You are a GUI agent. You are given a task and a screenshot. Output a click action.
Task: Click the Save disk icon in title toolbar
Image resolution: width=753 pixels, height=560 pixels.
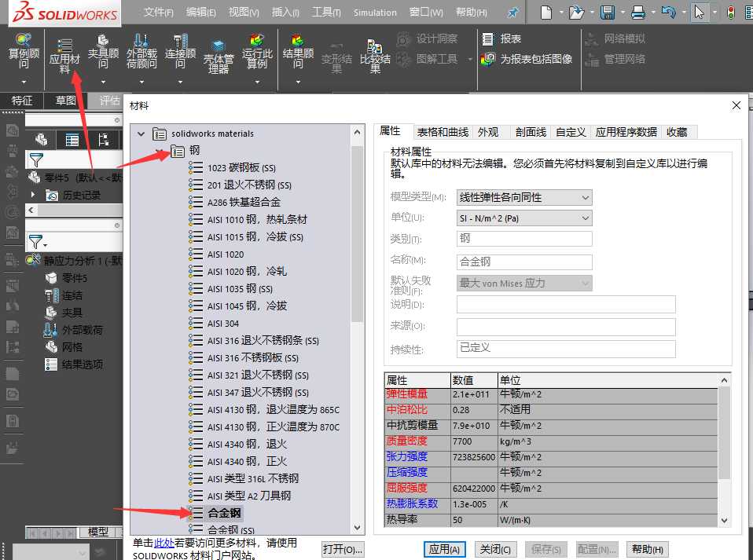point(608,12)
